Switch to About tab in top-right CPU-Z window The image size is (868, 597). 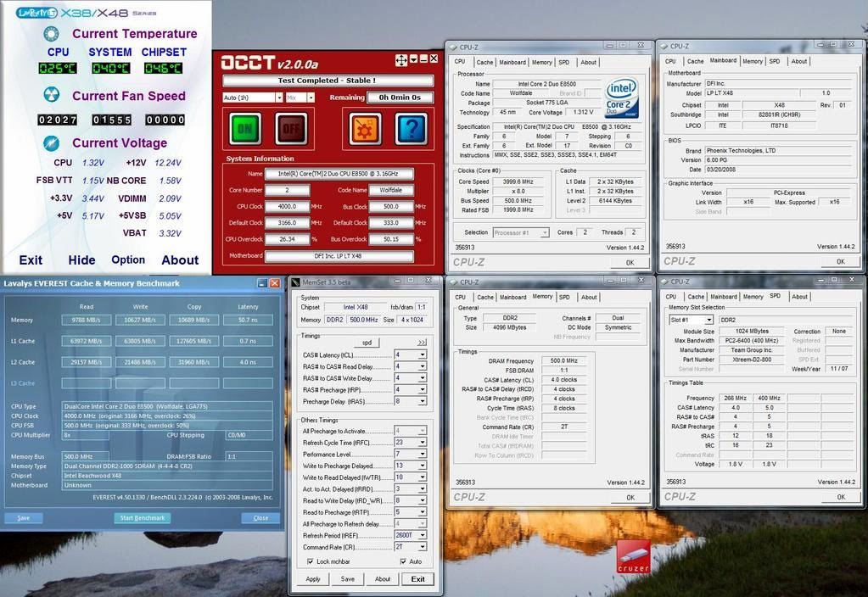click(x=798, y=61)
